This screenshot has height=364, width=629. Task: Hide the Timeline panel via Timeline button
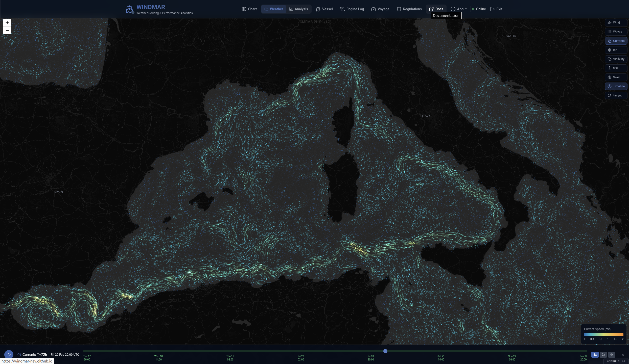616,86
